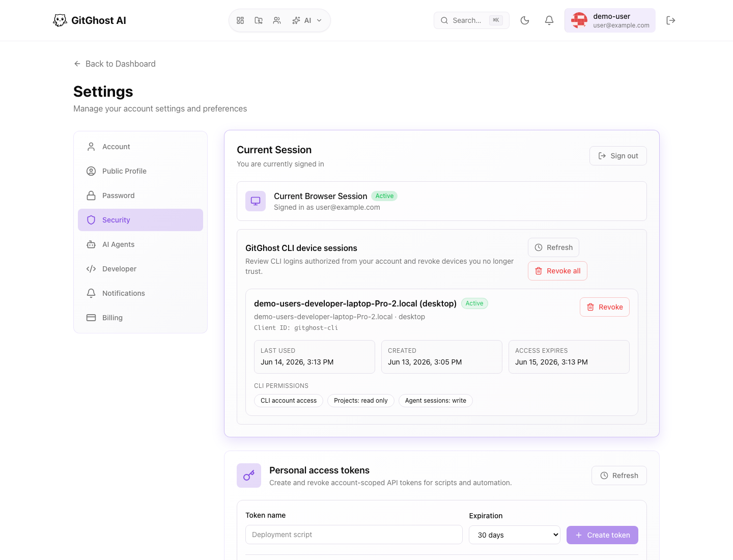Click the Active badge on laptop device
This screenshot has height=560, width=733.
(x=474, y=303)
